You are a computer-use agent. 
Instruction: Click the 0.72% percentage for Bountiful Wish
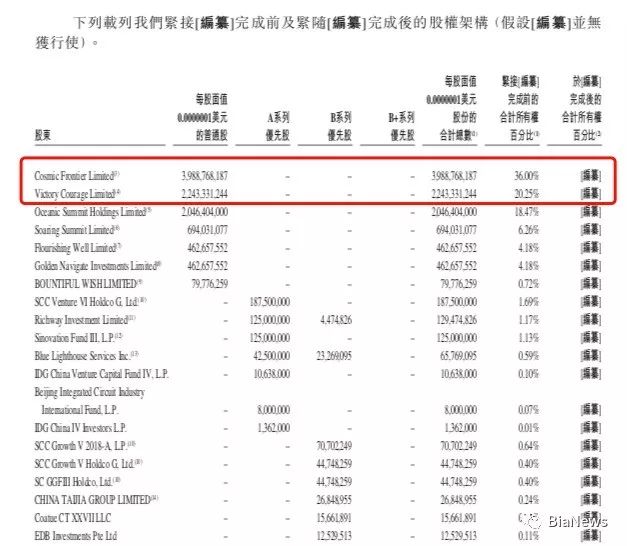(528, 284)
